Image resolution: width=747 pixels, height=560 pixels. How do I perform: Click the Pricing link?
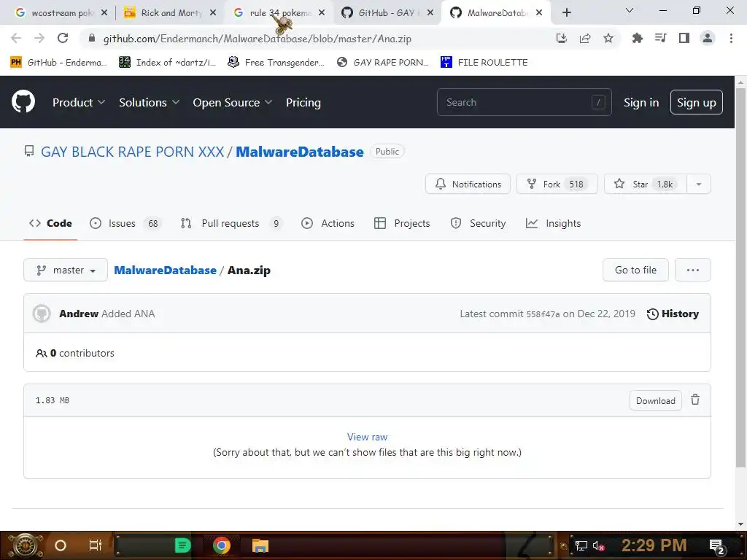click(303, 102)
